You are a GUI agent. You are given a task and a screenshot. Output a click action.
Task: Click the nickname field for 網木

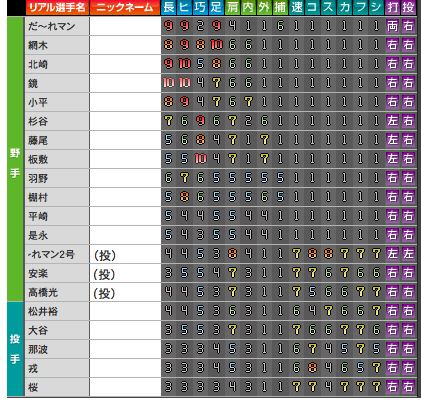[125, 45]
